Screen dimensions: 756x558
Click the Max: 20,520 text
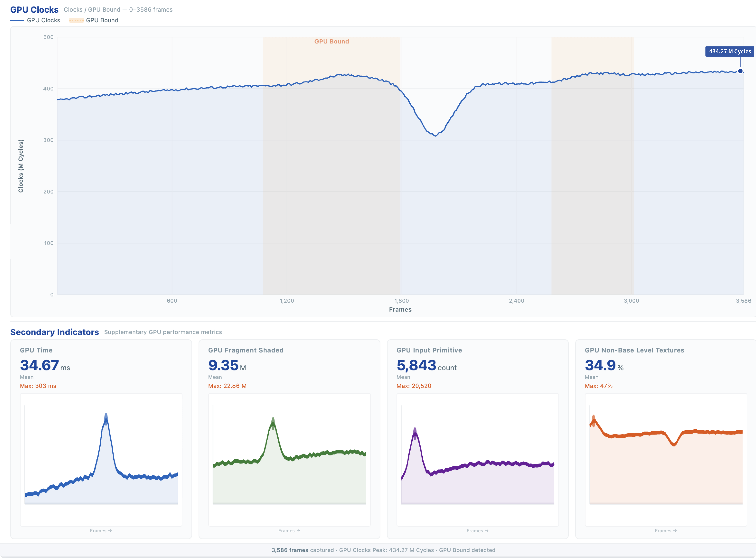414,386
